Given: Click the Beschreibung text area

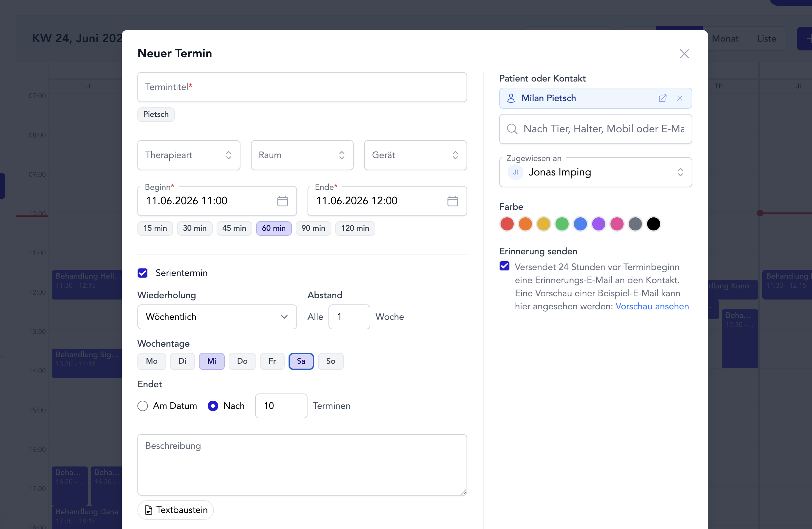Looking at the screenshot, I should pyautogui.click(x=302, y=465).
